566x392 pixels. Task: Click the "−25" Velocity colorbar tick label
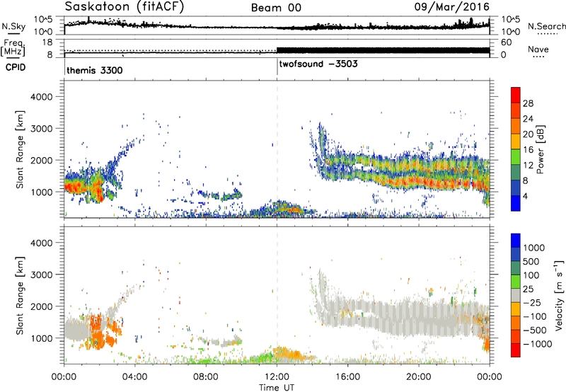coord(531,302)
